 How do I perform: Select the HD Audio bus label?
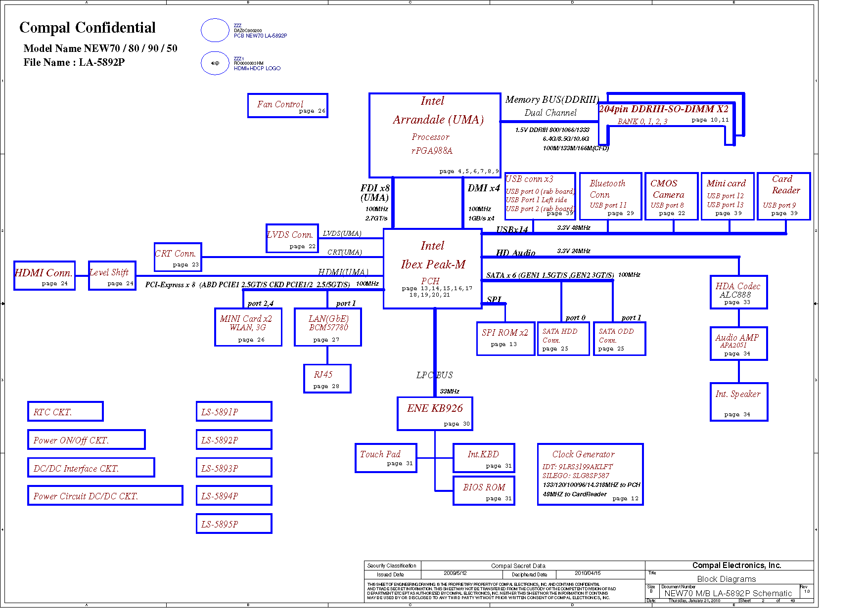(x=515, y=253)
